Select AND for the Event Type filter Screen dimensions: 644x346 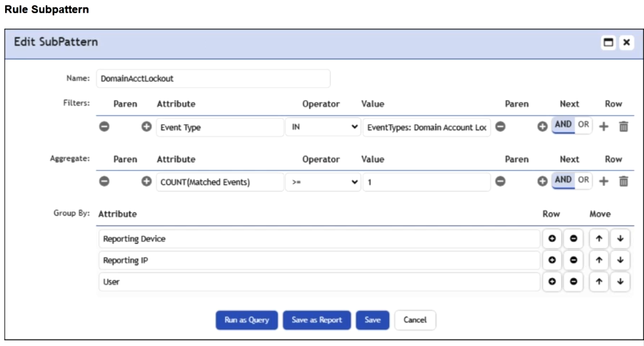[x=563, y=125]
